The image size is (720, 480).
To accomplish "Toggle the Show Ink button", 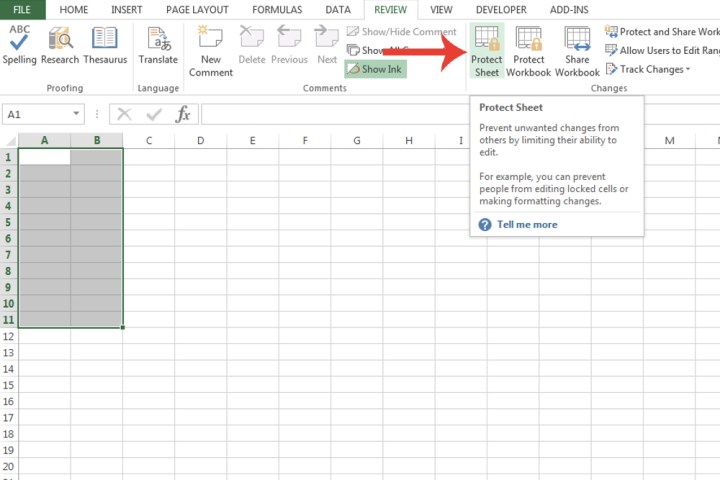I will [x=376, y=69].
